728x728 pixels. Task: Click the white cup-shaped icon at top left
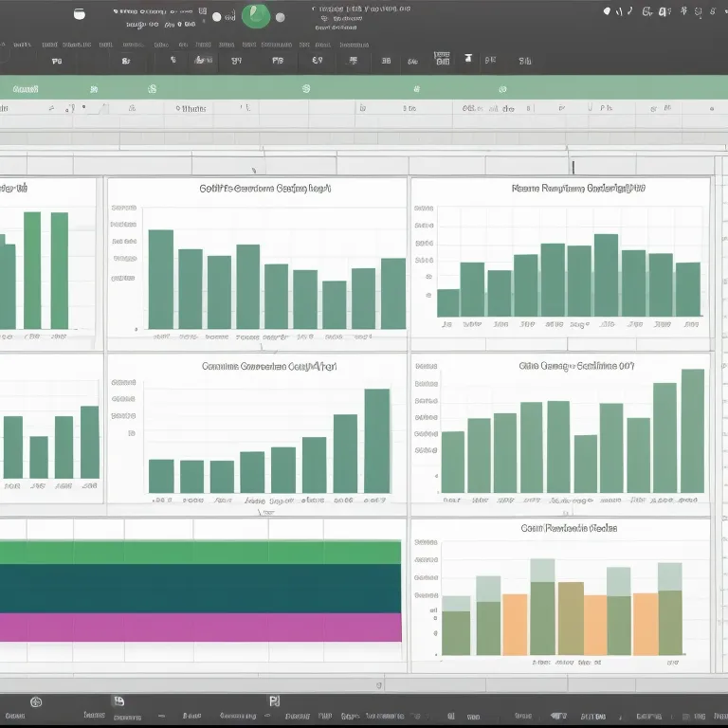[x=79, y=14]
